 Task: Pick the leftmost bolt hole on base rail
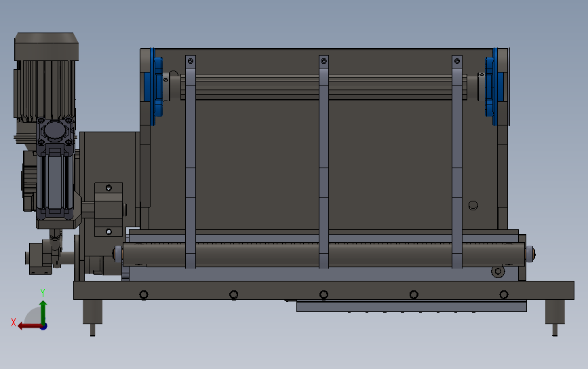[144, 295]
